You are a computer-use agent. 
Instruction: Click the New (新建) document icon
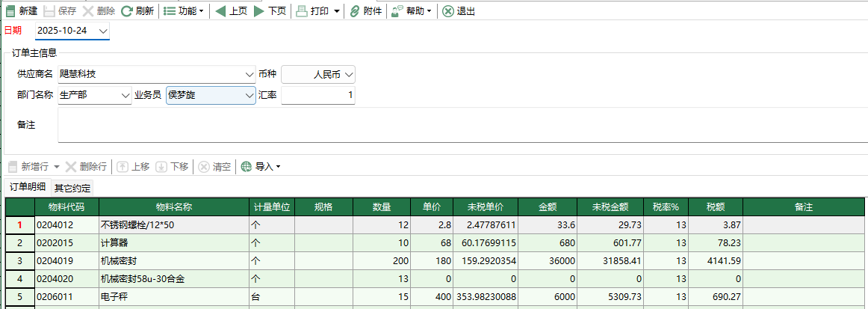pos(10,11)
